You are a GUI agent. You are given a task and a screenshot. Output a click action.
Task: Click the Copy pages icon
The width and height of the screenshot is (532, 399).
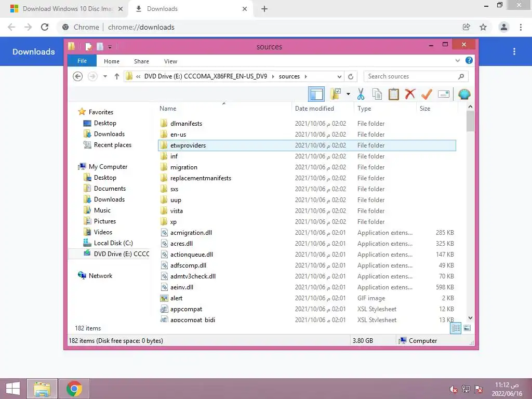coord(377,94)
